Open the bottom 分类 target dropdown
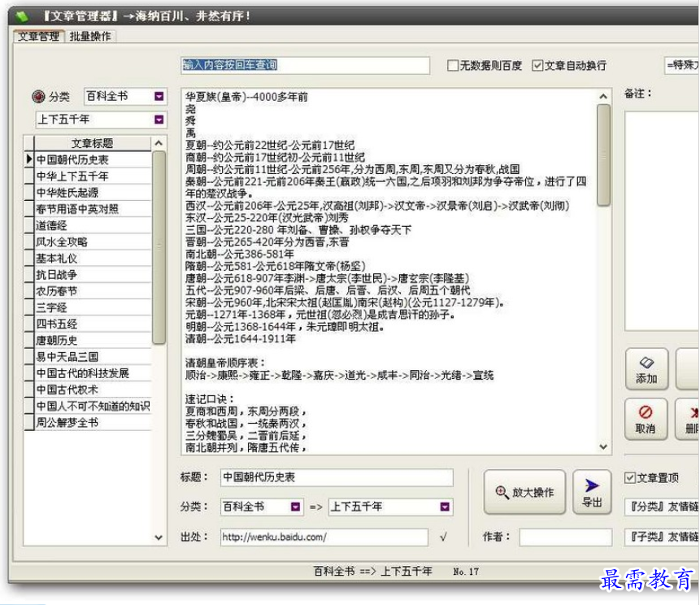Screen dimensions: 700x605 click(296, 507)
